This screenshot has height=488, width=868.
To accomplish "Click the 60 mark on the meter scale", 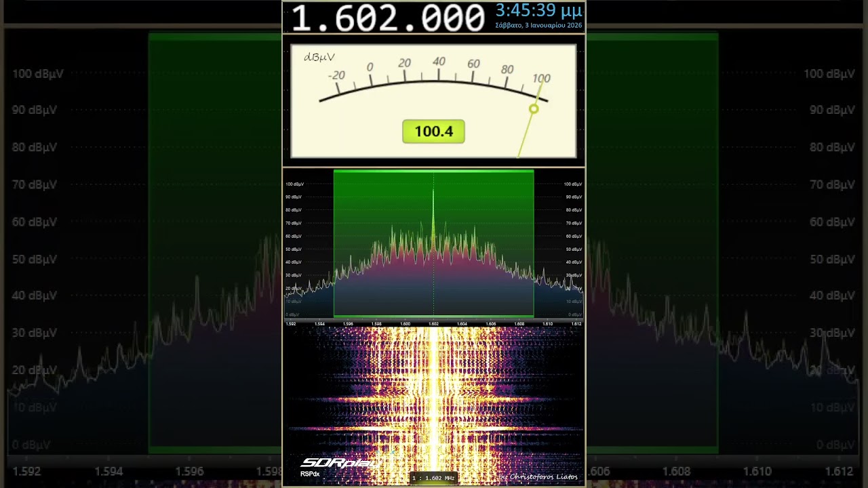I will pos(473,64).
